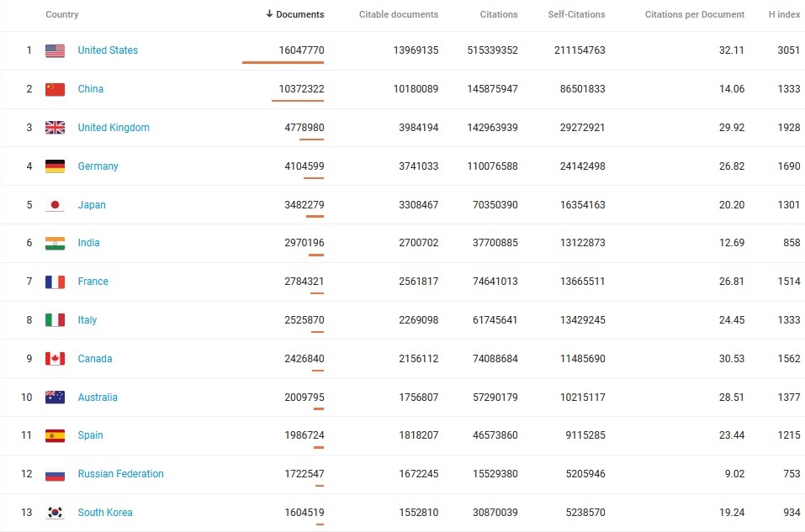Click the South Korea flag icon
Screen dimensions: 805x532
55,513
